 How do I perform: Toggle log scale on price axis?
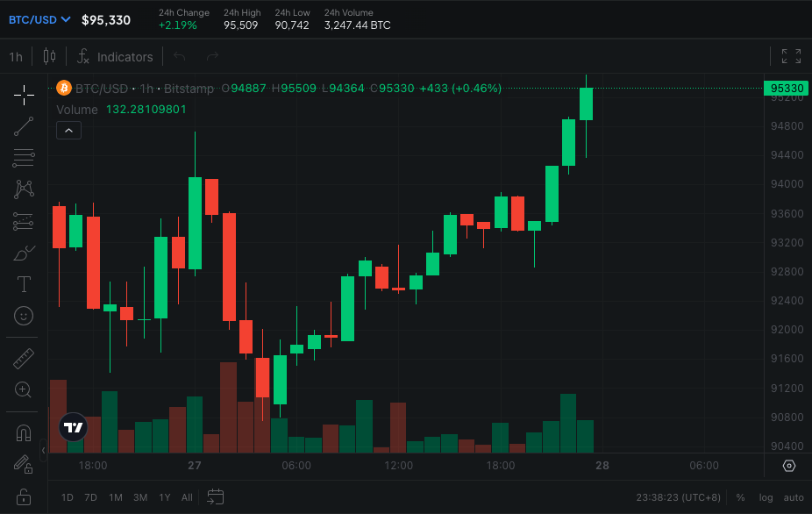[x=766, y=497]
